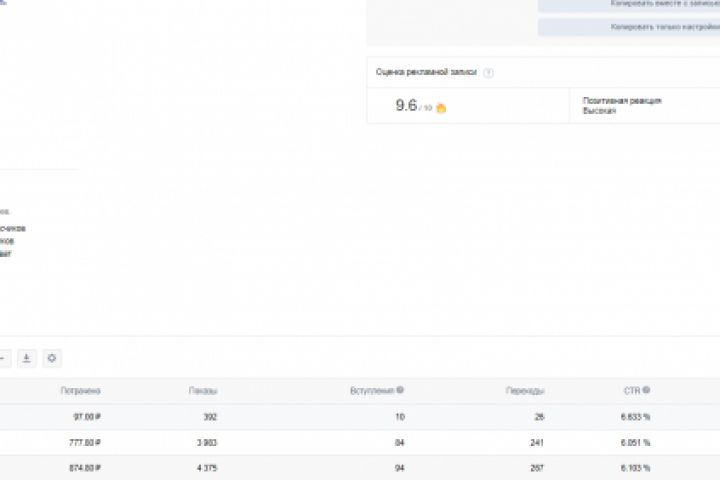
Task: Click the 4 375 impressions cell
Action: pos(207,468)
